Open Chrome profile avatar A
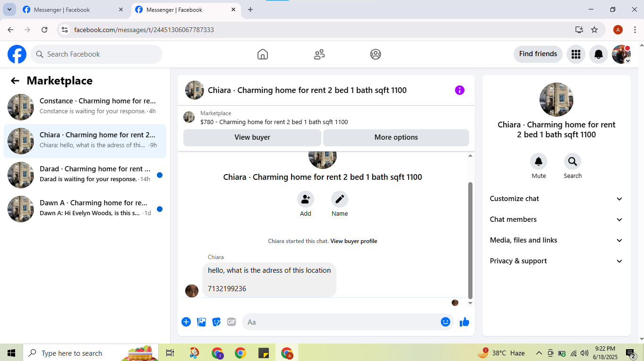 click(618, 30)
